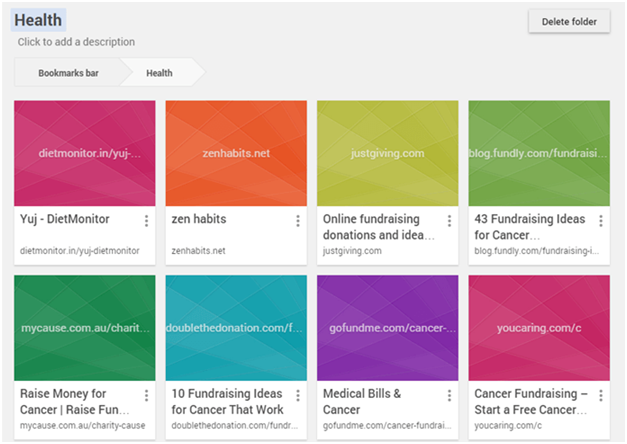Open the dark green mycause.com.au thumbnail
This screenshot has width=627, height=444.
click(x=85, y=328)
